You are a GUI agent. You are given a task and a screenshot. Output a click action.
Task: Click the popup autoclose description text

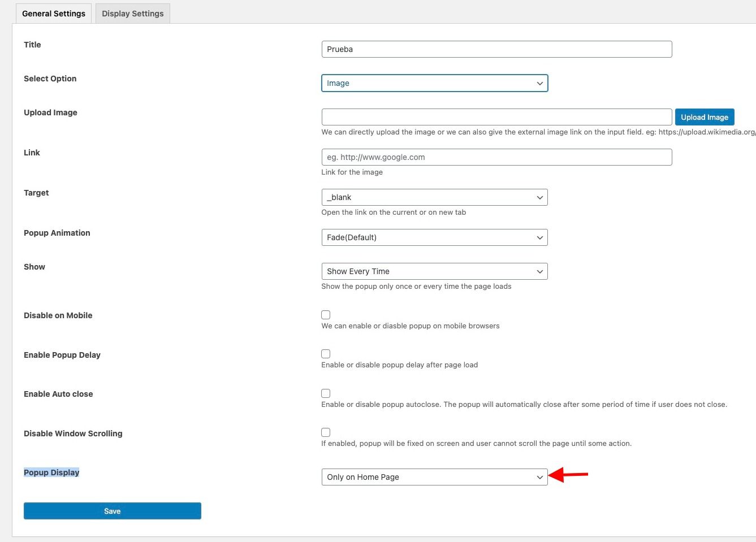coord(524,405)
